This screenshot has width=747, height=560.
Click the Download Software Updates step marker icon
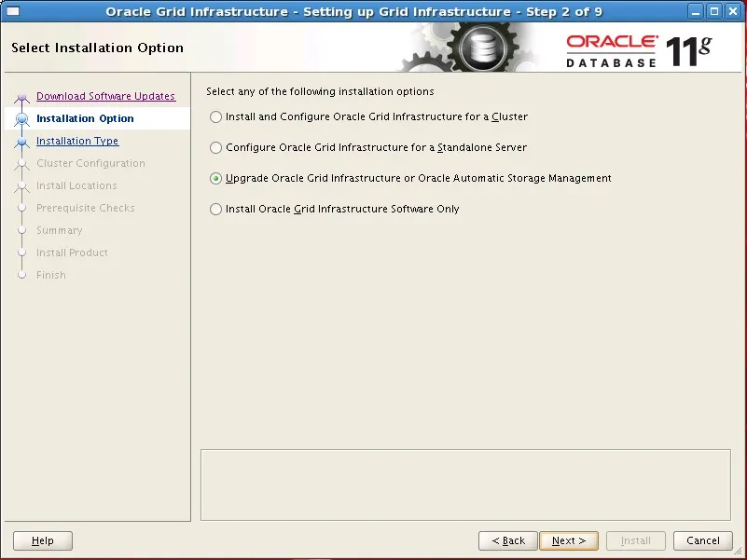pyautogui.click(x=21, y=97)
